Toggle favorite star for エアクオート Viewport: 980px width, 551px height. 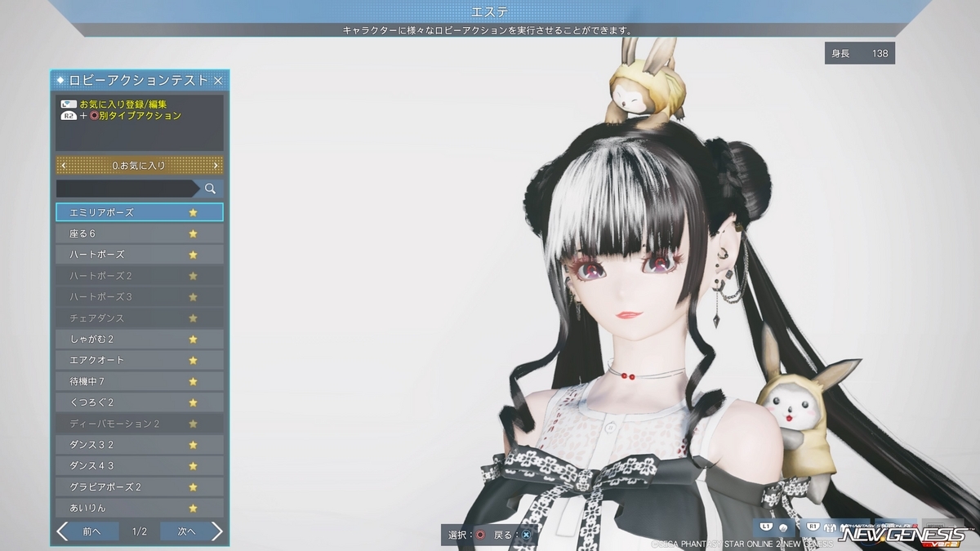tap(194, 360)
